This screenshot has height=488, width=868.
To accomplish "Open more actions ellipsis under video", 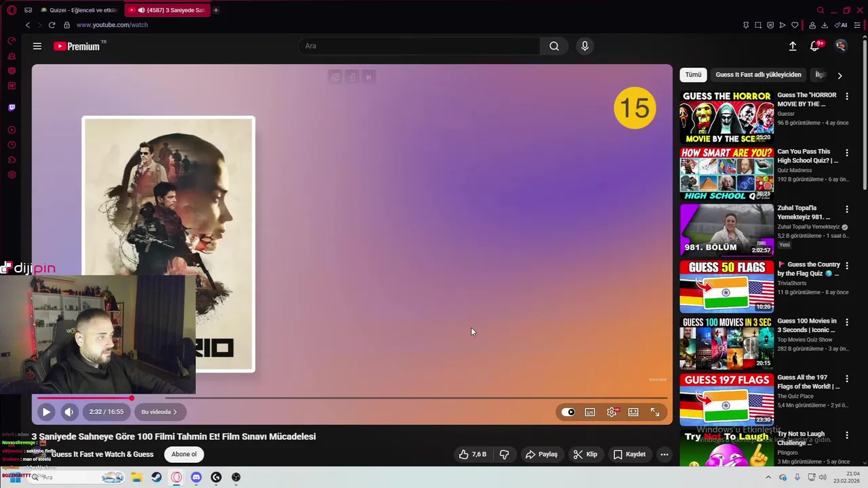I will [x=665, y=454].
